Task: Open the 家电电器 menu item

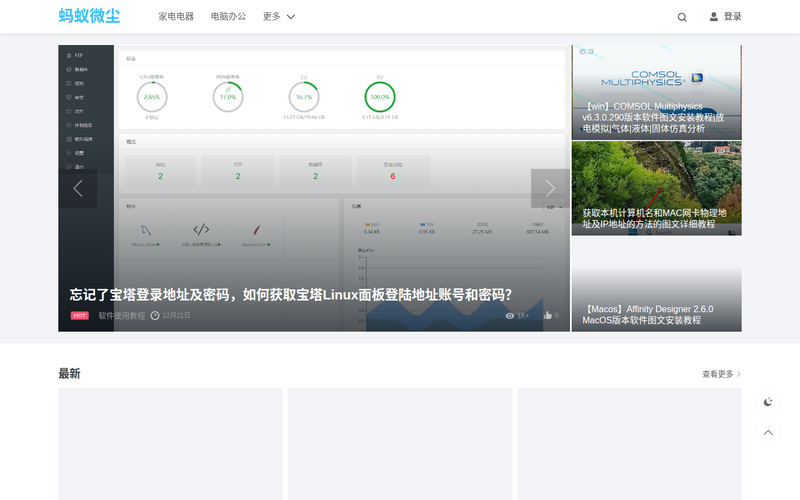Action: click(x=176, y=16)
